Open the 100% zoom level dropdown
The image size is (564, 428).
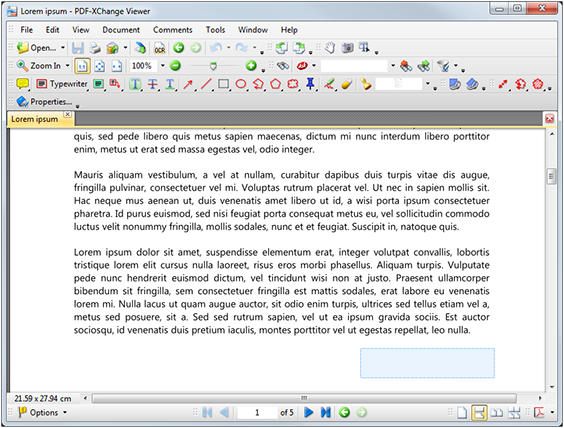pyautogui.click(x=162, y=66)
